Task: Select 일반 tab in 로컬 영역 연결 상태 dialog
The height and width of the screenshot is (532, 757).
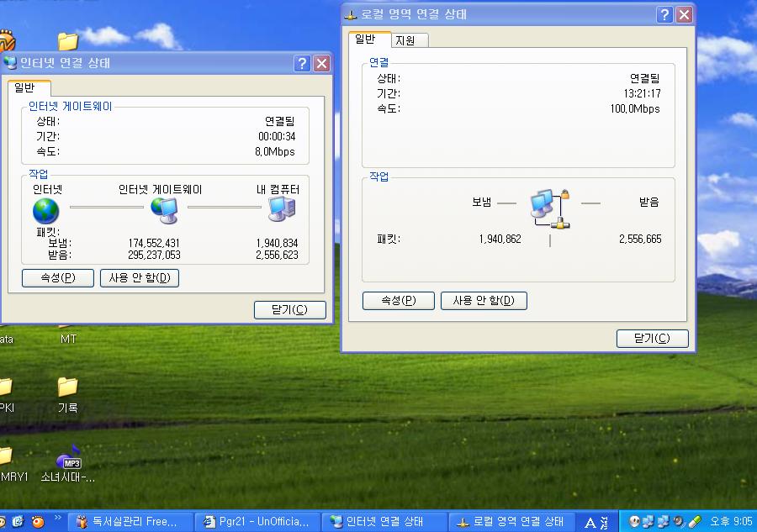Action: [x=369, y=39]
